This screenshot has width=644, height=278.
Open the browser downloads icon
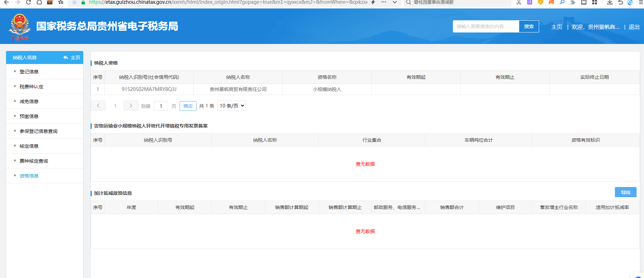click(609, 2)
